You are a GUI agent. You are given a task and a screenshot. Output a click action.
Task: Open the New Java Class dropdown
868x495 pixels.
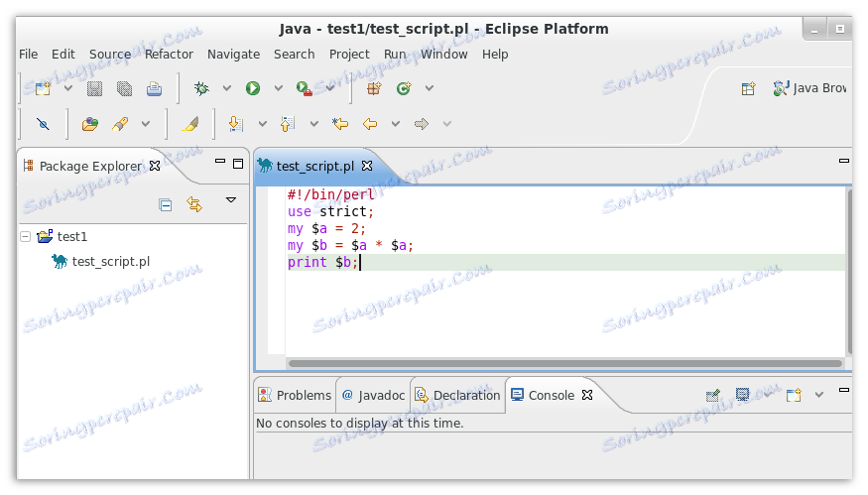(x=430, y=88)
